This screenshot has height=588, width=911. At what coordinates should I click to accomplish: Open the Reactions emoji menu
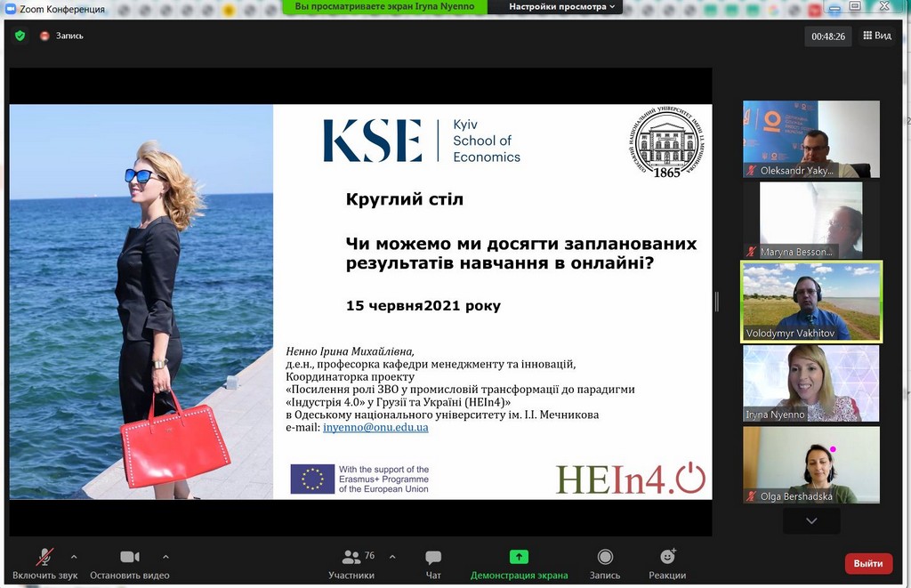(667, 557)
